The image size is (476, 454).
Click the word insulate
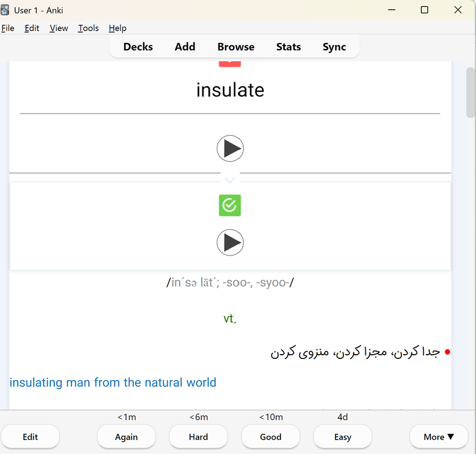(x=230, y=90)
